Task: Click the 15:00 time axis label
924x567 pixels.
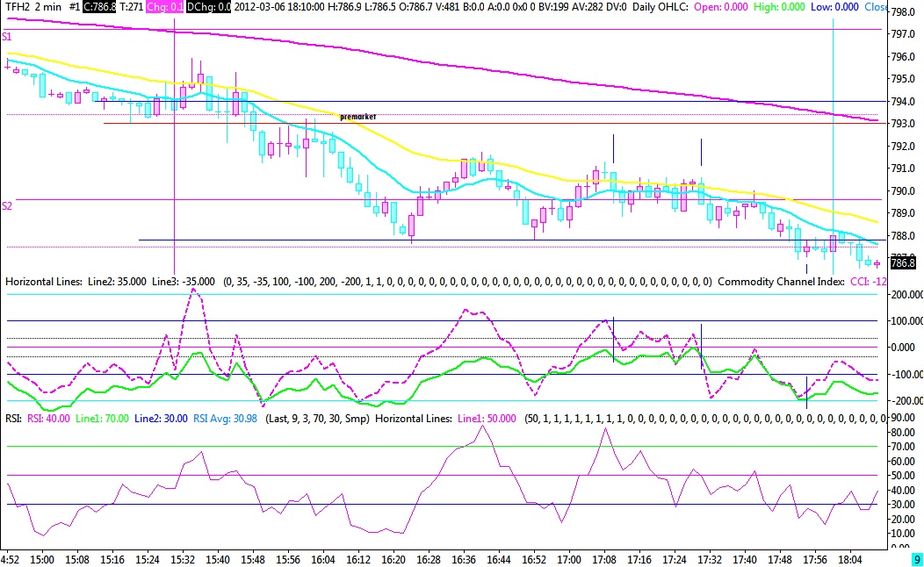Action: tap(42, 559)
